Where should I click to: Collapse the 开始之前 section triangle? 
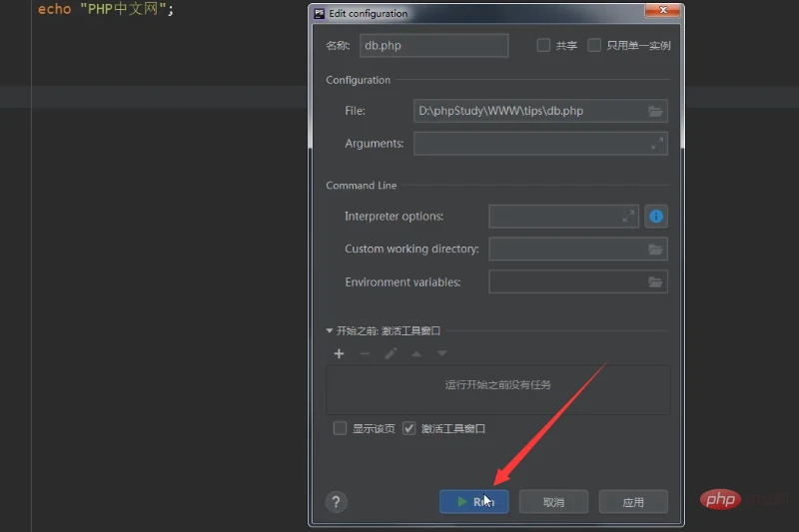[x=330, y=331]
